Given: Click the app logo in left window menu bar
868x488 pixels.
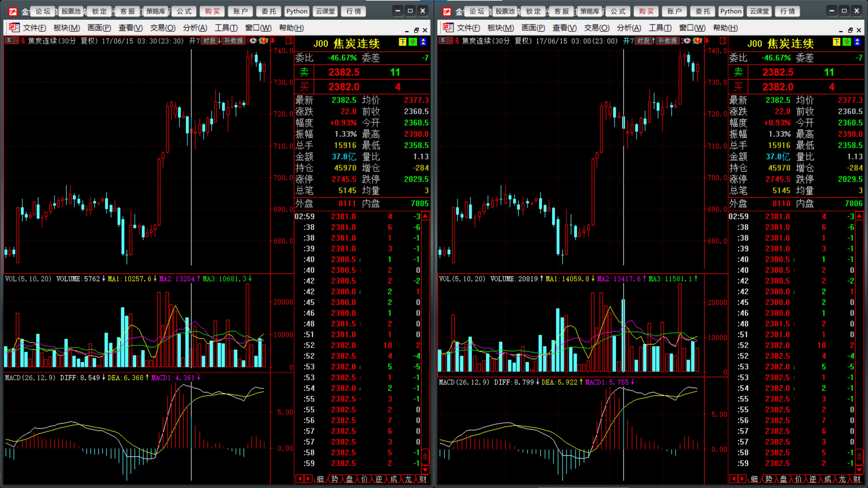Looking at the screenshot, I should [14, 28].
